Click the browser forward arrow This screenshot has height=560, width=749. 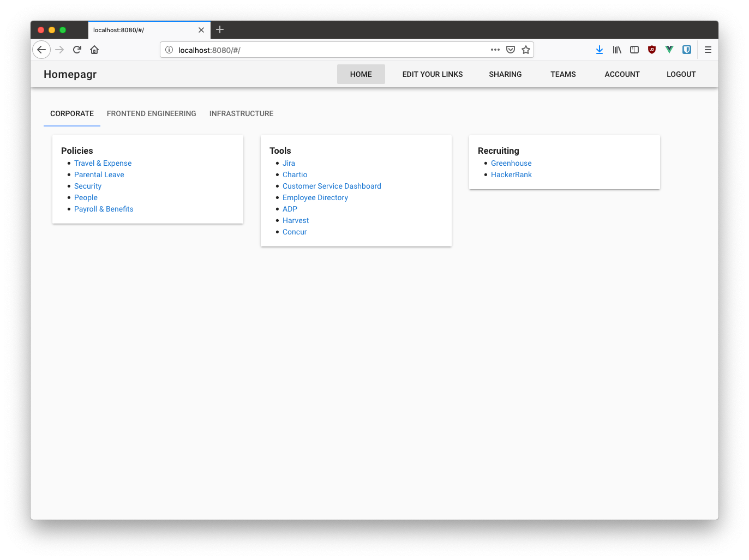59,50
